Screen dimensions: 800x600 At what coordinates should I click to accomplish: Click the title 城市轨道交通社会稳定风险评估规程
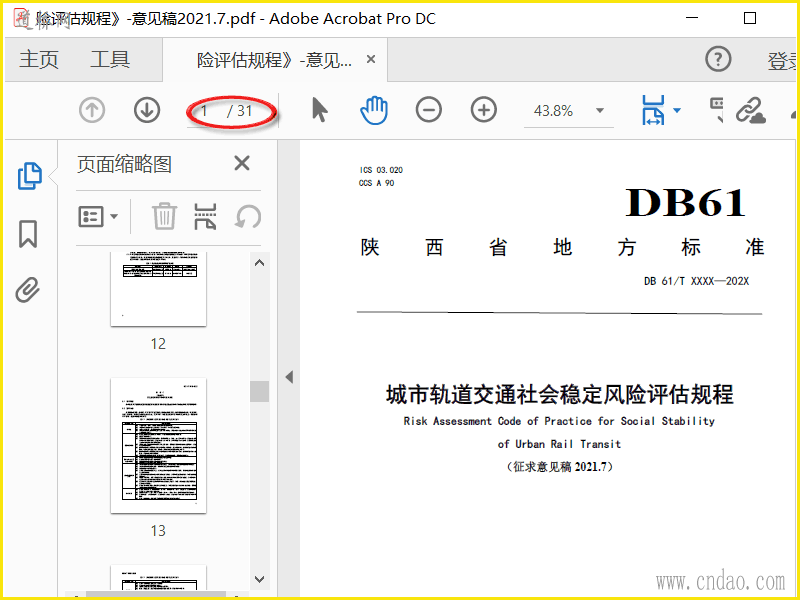coord(560,395)
